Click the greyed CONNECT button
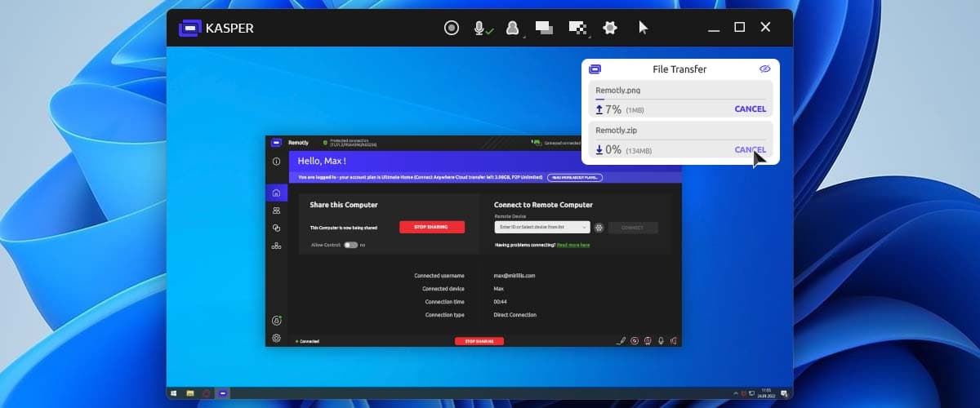This screenshot has height=408, width=980. pos(633,228)
